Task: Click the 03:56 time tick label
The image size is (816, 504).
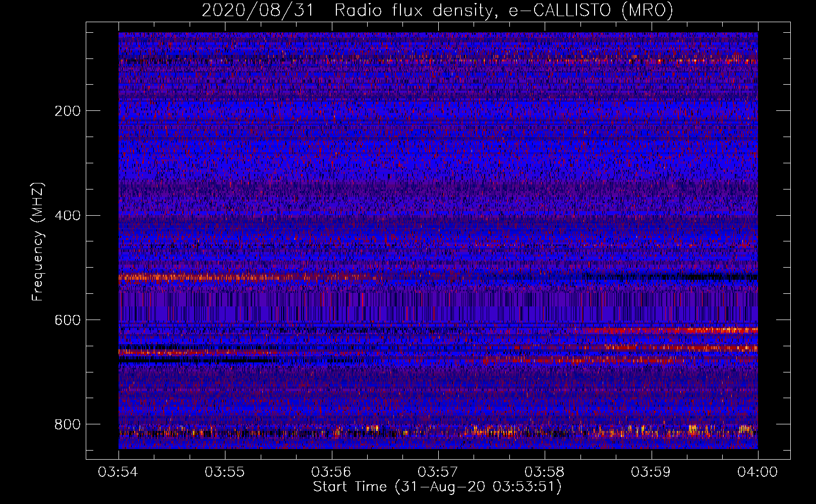Action: tap(331, 472)
